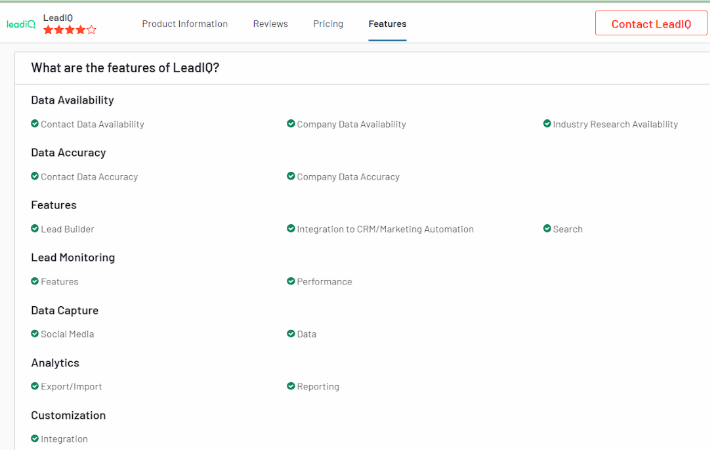Screen dimensions: 710x450
Task: Click checkmark icon beside Industry Research Availability
Action: [x=547, y=124]
